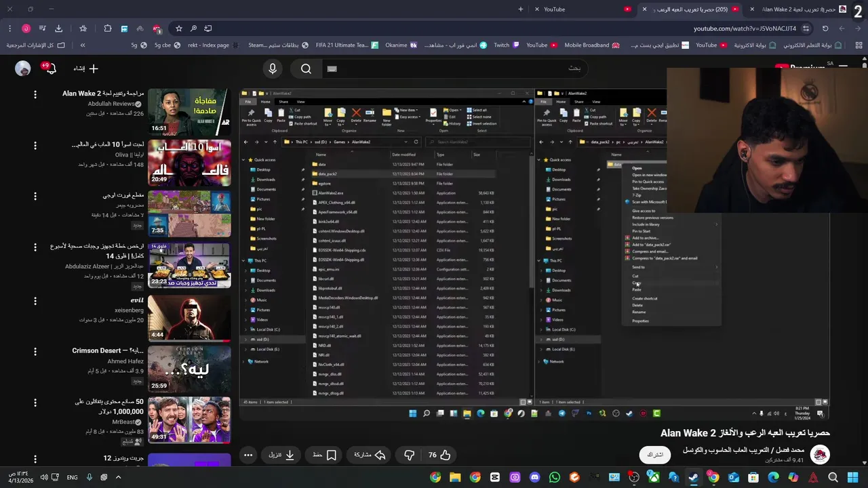Open the Chrome profile avatar

click(26, 28)
